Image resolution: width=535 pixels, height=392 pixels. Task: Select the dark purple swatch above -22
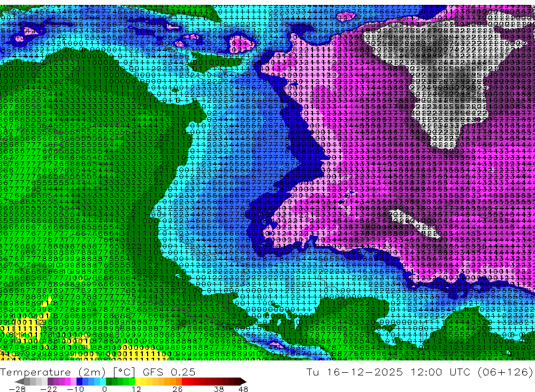(50, 381)
